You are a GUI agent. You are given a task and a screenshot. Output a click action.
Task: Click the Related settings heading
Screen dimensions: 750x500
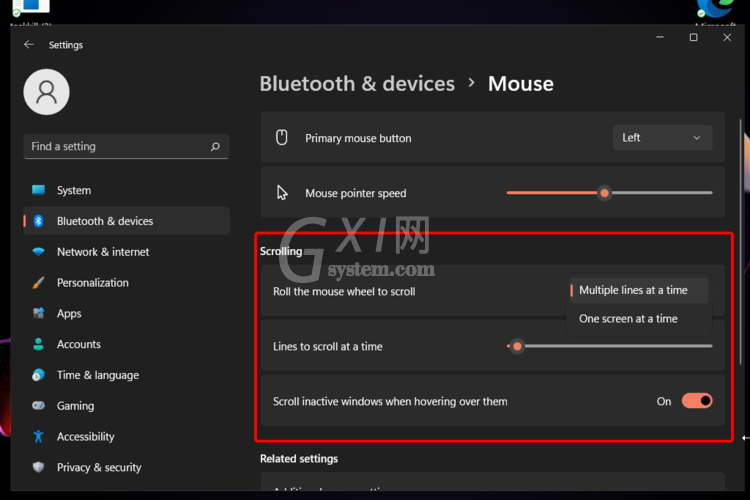[x=299, y=459]
